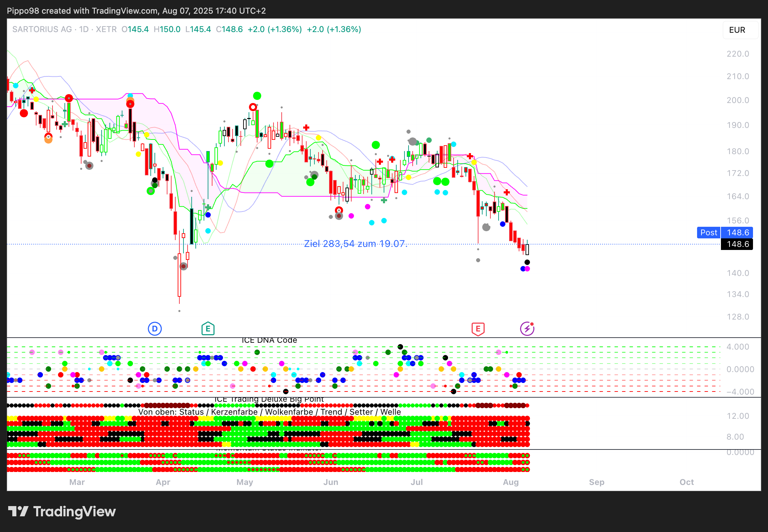Click the purple lightning bolt news icon
768x532 pixels.
527,329
